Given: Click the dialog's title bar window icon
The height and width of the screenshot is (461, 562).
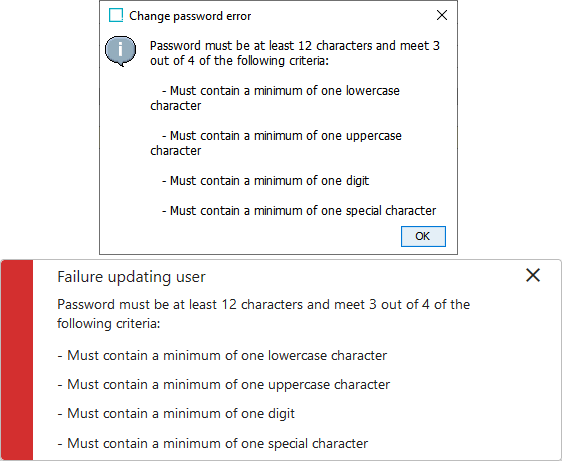Looking at the screenshot, I should (x=116, y=15).
